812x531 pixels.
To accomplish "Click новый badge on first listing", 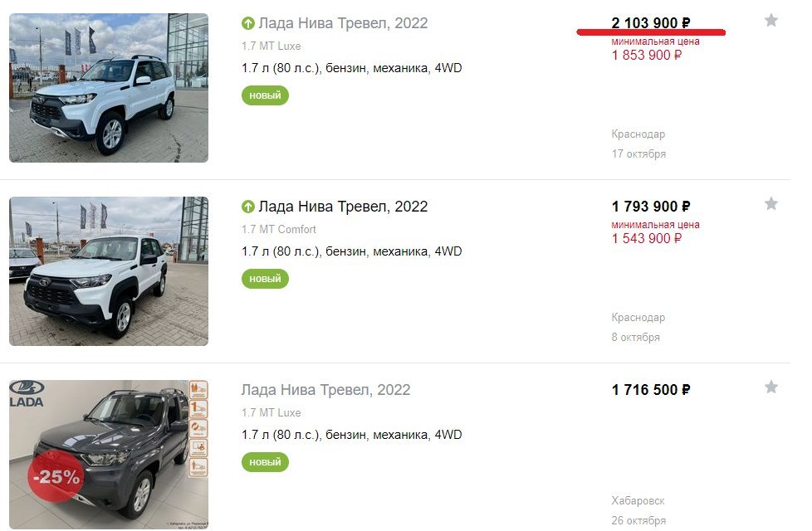I will tap(265, 95).
